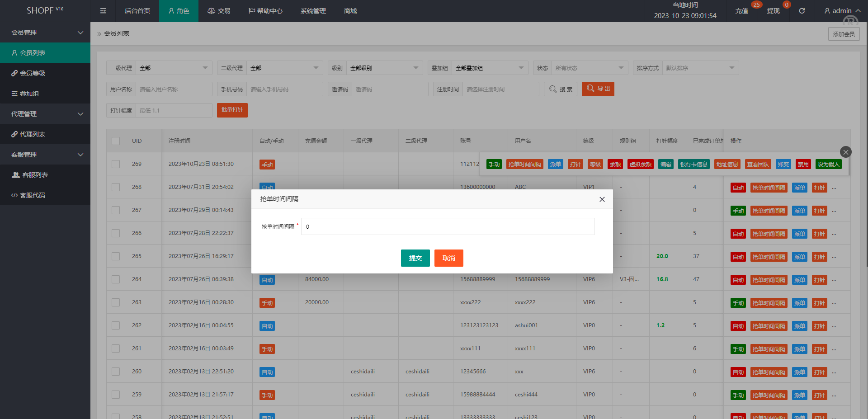The image size is (868, 419).
Task: Click the 提交 button in dialog
Action: 415,258
